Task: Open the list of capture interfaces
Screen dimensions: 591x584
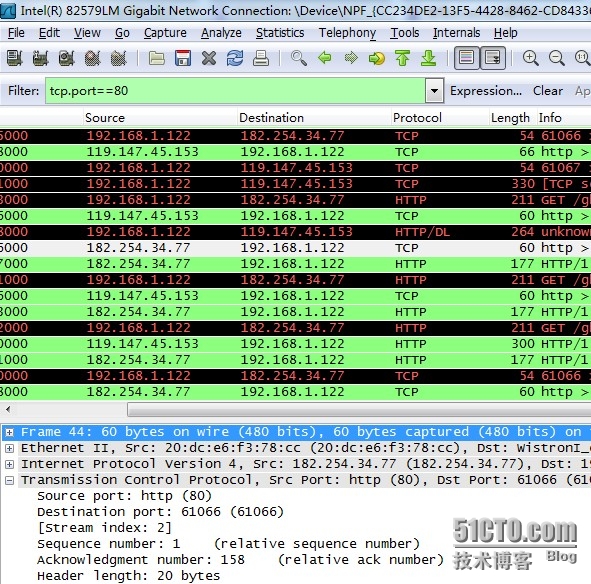Action: tap(15, 58)
